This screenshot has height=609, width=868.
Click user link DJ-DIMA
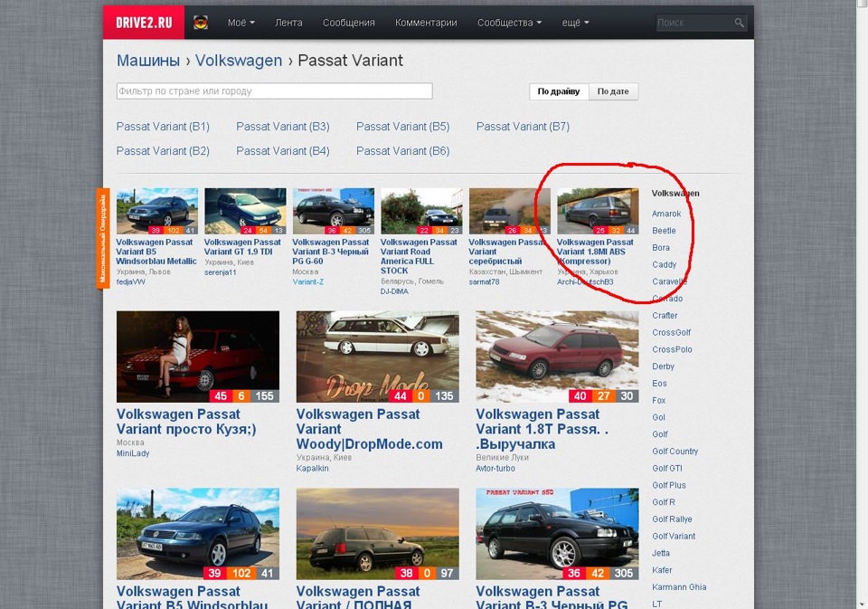(394, 290)
